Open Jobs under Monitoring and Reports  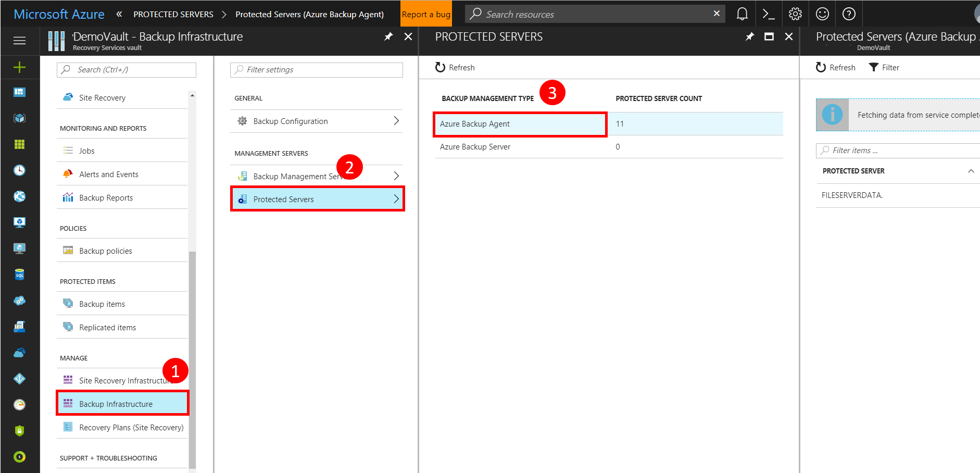(122, 151)
